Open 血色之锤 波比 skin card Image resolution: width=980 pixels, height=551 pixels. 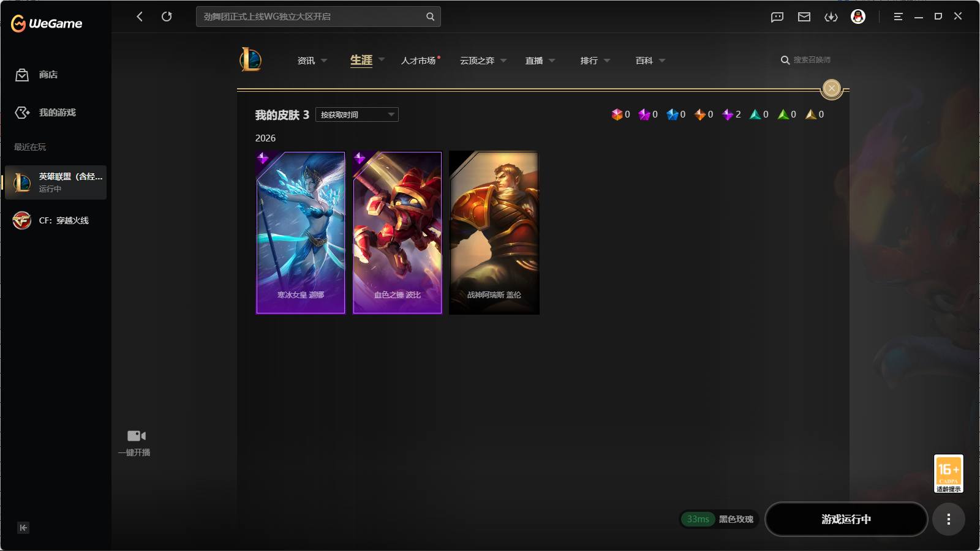398,233
